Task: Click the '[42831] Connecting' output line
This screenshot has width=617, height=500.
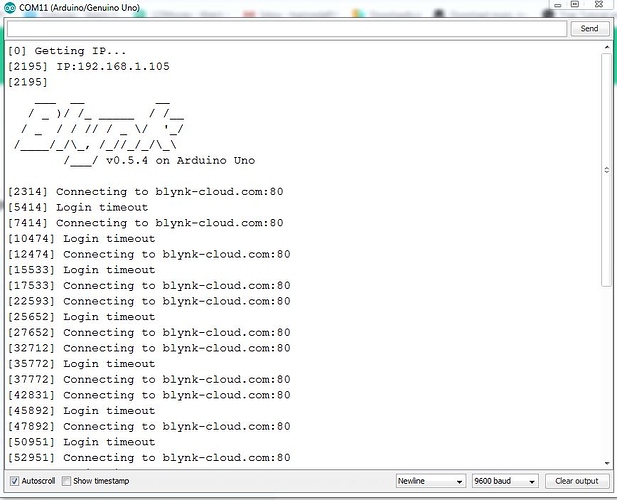Action: (149, 395)
